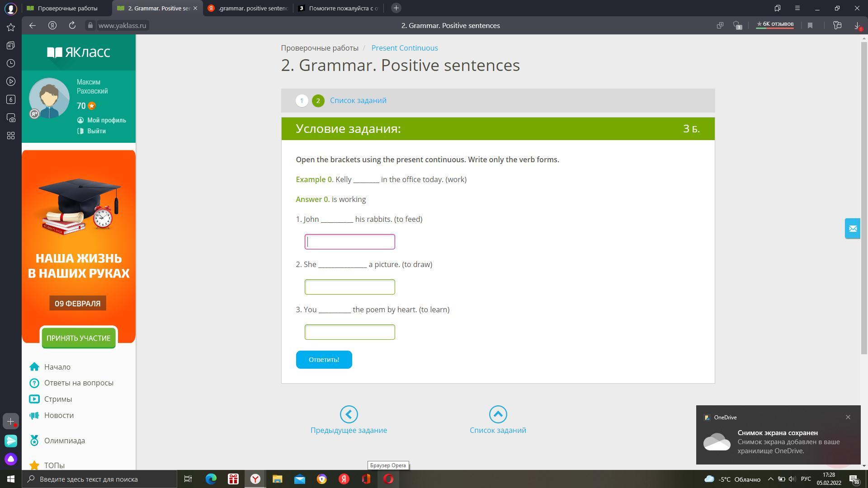Viewport: 868px width, 488px height.
Task: Click the page vertical scrollbar thumb
Action: coord(864,199)
